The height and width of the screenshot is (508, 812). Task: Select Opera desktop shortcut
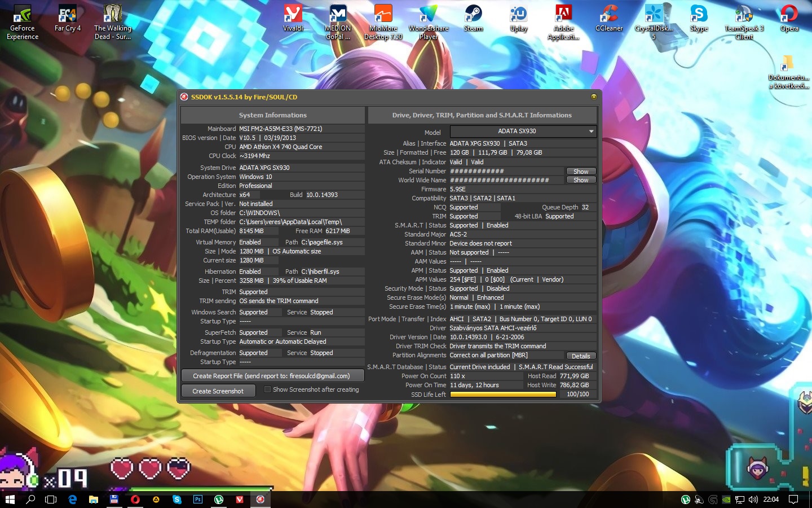pos(789,19)
